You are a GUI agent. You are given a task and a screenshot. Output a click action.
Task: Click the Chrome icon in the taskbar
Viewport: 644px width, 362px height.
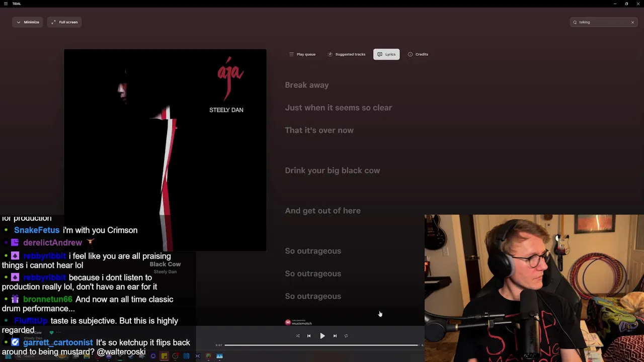(208, 356)
